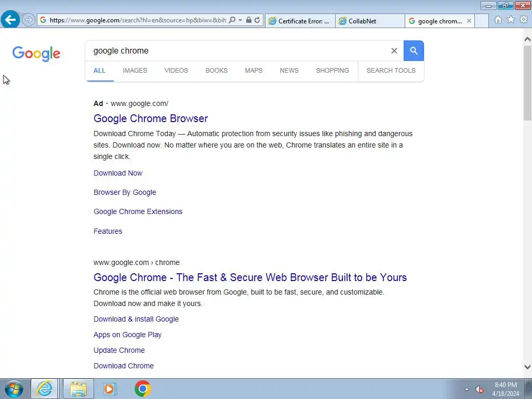Open the Tools gear icon menu
Screen dimensions: 532x399
(524, 20)
